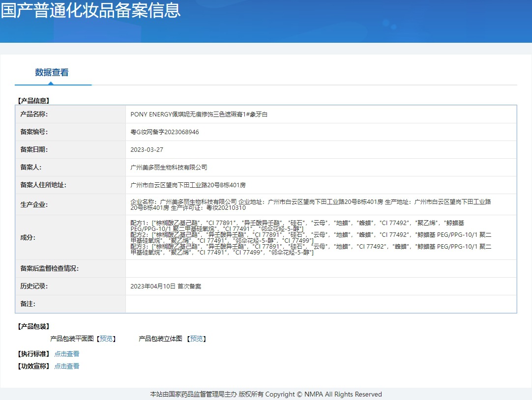
Task: Select the 生产企业 details text with 粤妆20210310
Action: (311, 205)
